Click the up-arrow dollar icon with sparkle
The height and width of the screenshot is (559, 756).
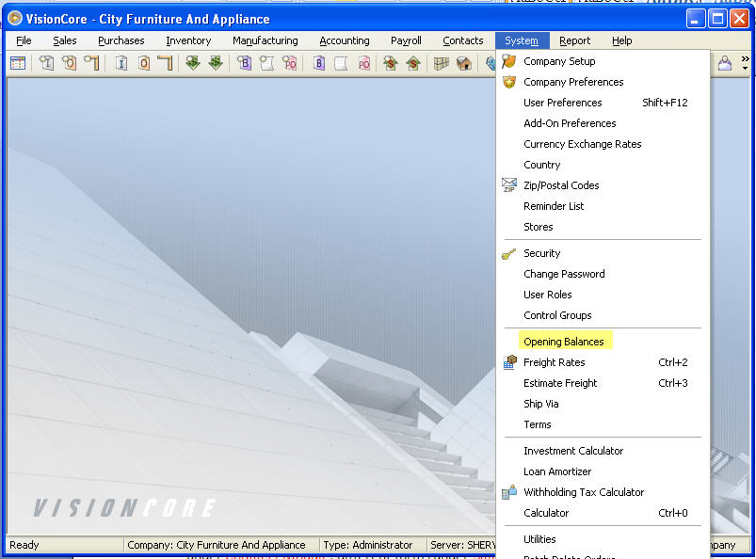(x=390, y=63)
